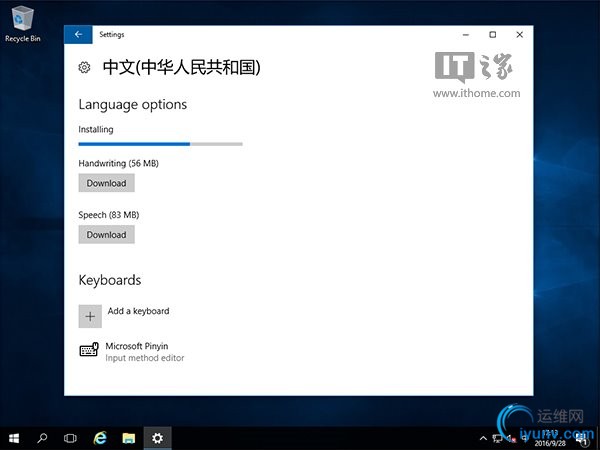The image size is (600, 450).
Task: Select the Microsoft Pinyin keyboard icon
Action: pyautogui.click(x=89, y=349)
